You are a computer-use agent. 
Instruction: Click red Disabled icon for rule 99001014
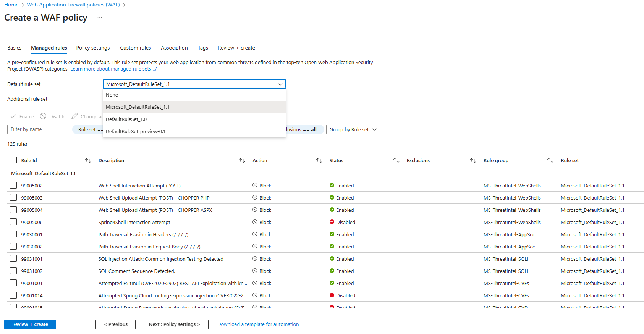click(x=332, y=295)
